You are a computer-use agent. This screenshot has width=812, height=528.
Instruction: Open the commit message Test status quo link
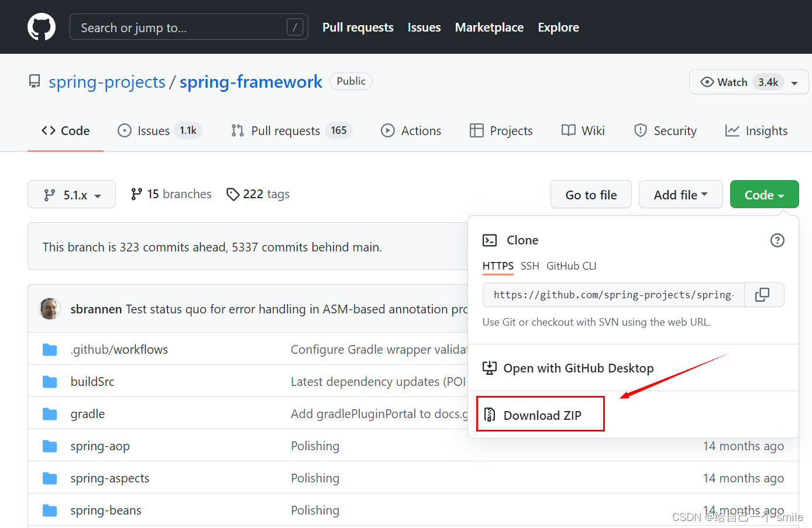pos(297,309)
